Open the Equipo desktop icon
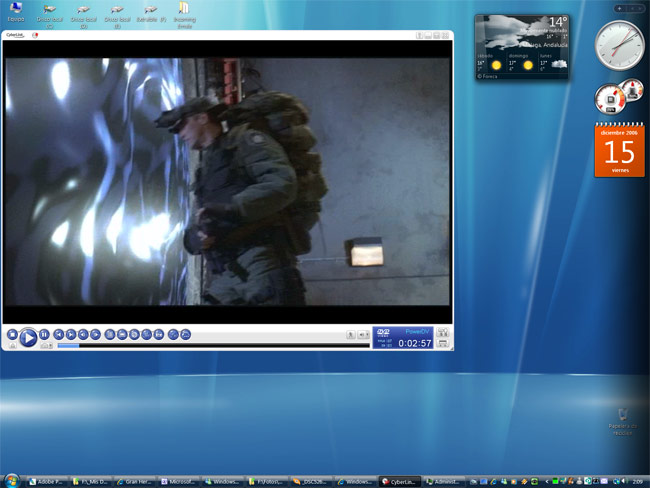 pyautogui.click(x=16, y=12)
